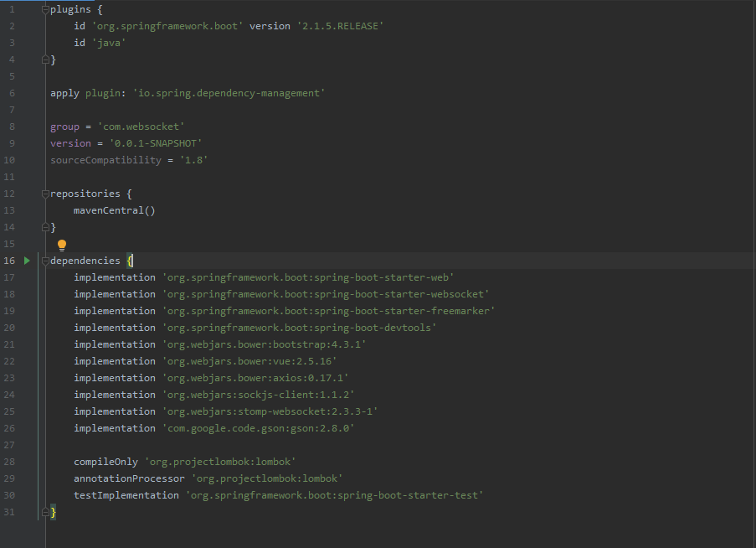Click the fold end marker closing repositories block
This screenshot has width=756, height=548.
(x=45, y=227)
